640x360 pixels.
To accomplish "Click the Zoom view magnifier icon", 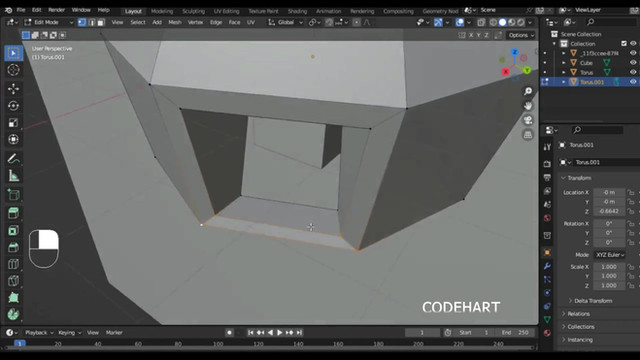I will [x=528, y=91].
